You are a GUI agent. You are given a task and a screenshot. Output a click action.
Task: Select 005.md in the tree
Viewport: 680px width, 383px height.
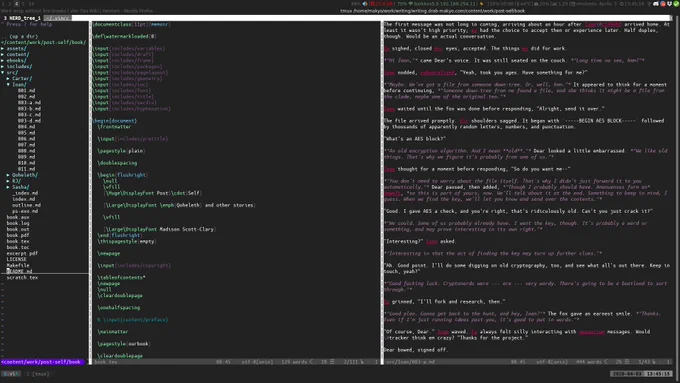tap(26, 133)
